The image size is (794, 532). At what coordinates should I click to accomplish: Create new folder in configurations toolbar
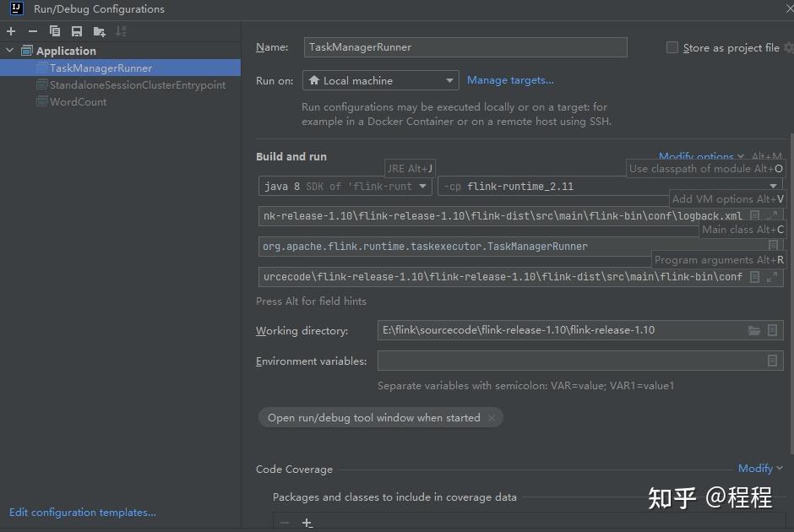(100, 32)
